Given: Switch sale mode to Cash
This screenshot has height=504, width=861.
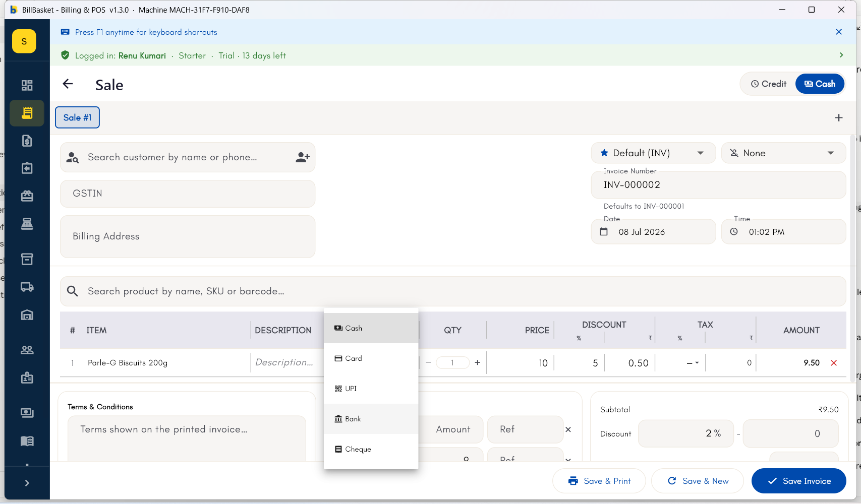Looking at the screenshot, I should pos(820,84).
